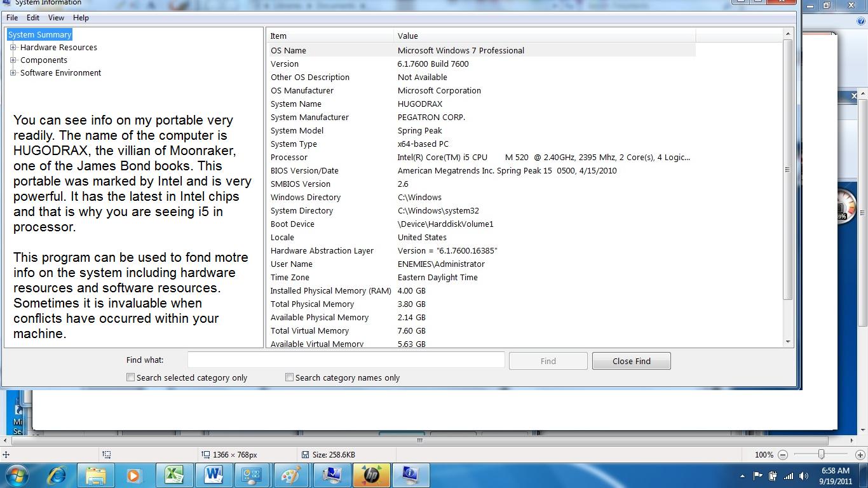This screenshot has width=868, height=488.
Task: Expand the Components node
Action: [x=13, y=60]
